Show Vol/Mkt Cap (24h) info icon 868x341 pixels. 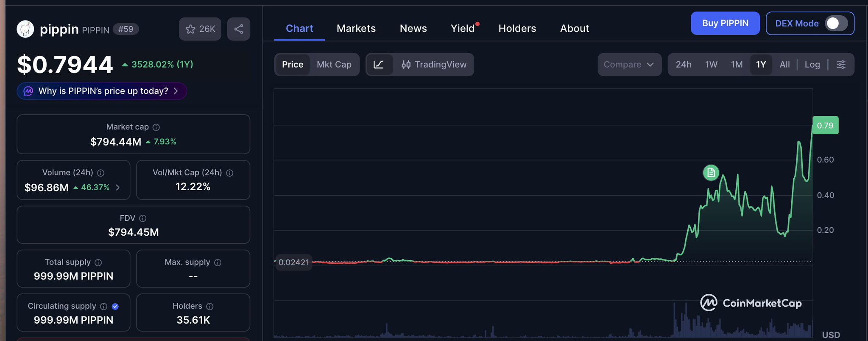tap(230, 173)
